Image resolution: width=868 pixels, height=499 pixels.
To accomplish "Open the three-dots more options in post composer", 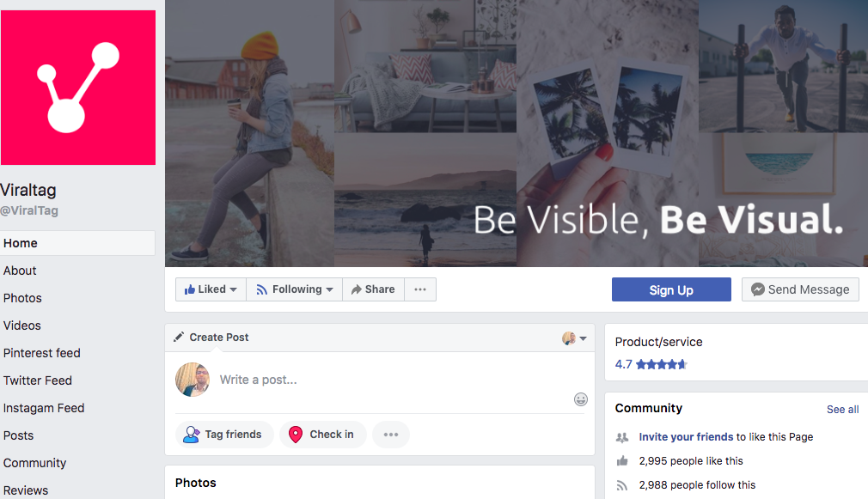I will pyautogui.click(x=391, y=435).
